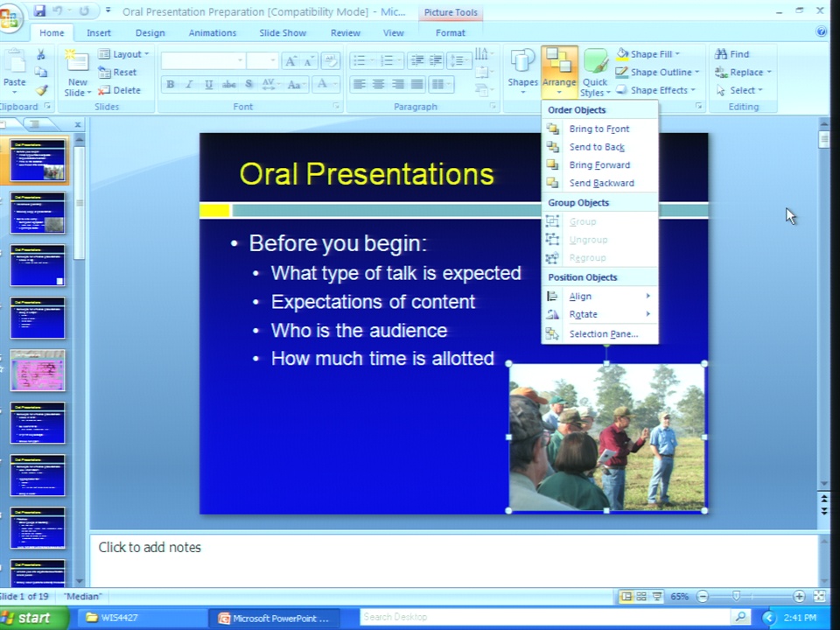Viewport: 840px width, 630px height.
Task: Click Clear All Formatting icon
Action: (x=331, y=61)
